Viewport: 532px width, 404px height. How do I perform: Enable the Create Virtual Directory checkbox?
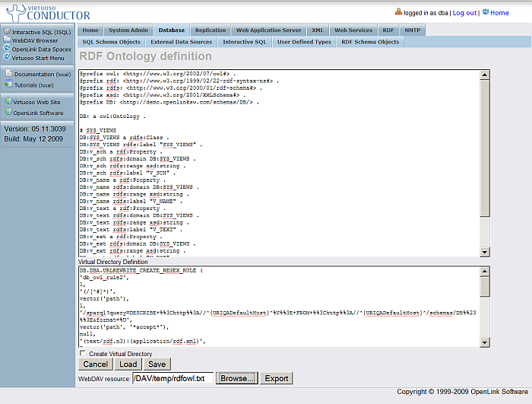coord(82,353)
